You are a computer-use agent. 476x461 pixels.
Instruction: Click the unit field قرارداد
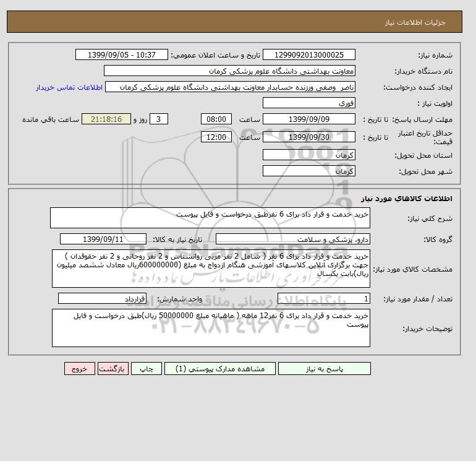click(x=102, y=299)
